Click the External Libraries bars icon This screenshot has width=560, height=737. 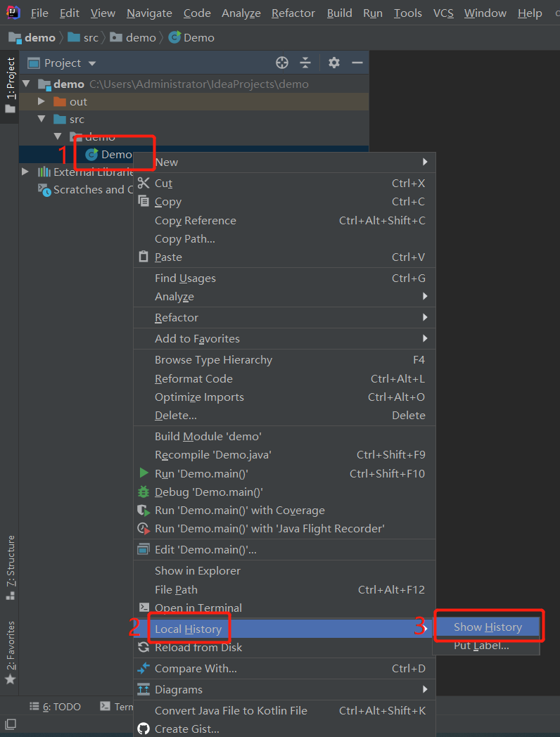coord(44,172)
